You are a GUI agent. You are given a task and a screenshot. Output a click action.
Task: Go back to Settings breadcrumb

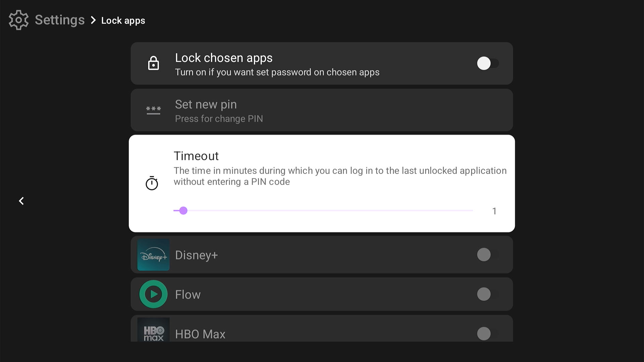[60, 20]
